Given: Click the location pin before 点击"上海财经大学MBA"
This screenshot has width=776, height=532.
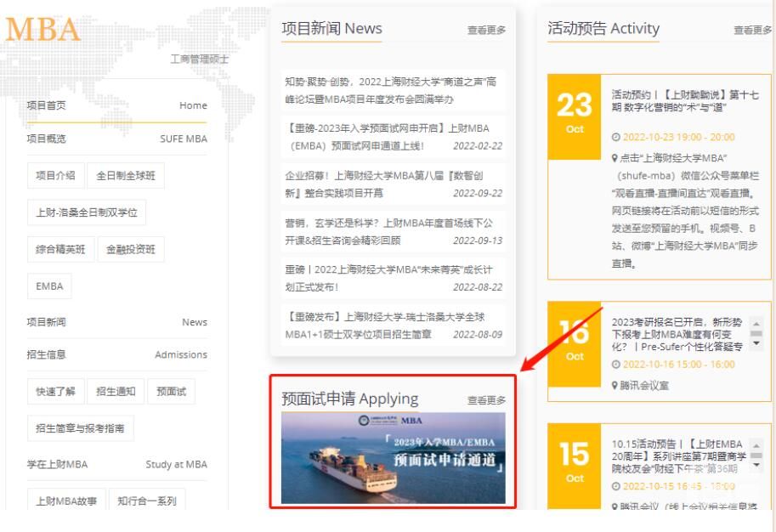Looking at the screenshot, I should coord(615,158).
